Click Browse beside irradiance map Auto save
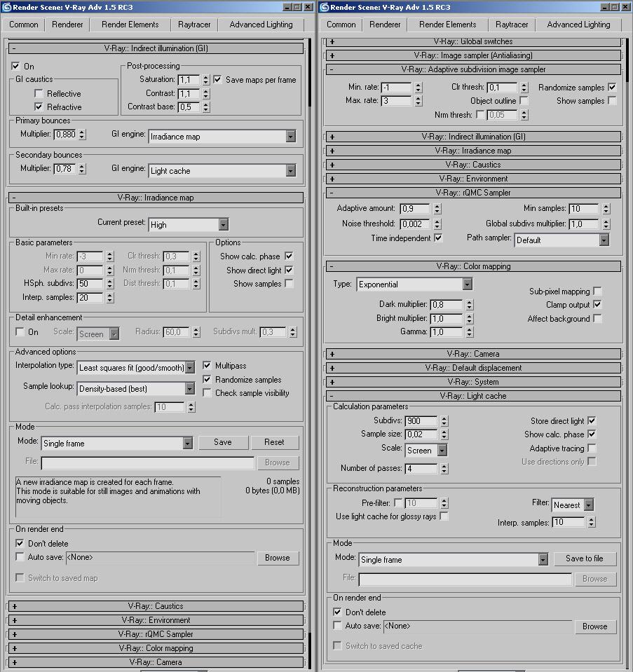 click(278, 558)
